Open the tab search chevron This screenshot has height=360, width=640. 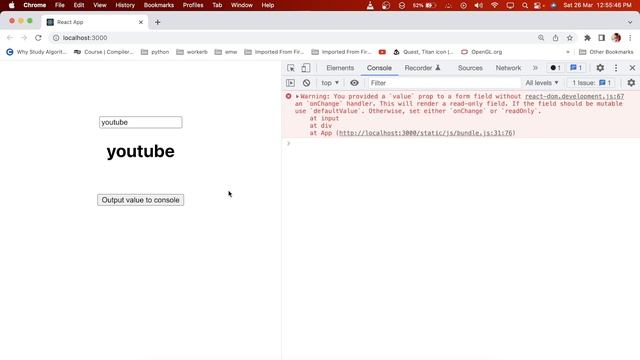[x=630, y=22]
